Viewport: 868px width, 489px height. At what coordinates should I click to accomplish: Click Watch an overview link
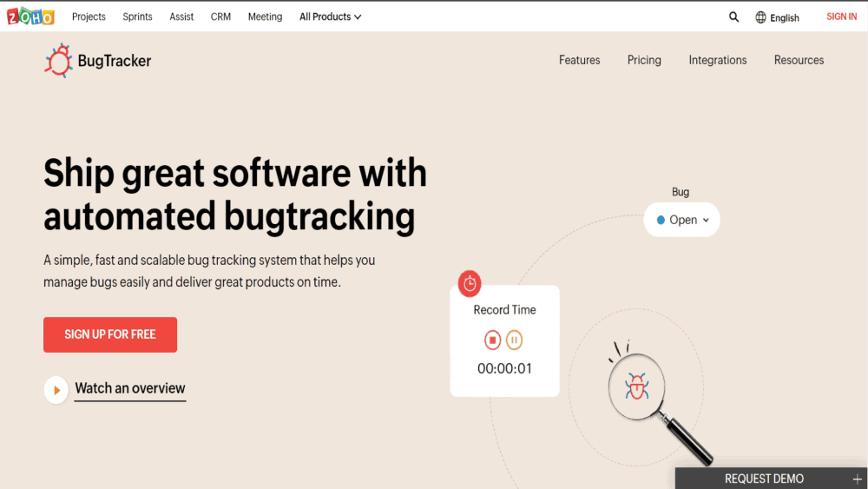(x=130, y=388)
